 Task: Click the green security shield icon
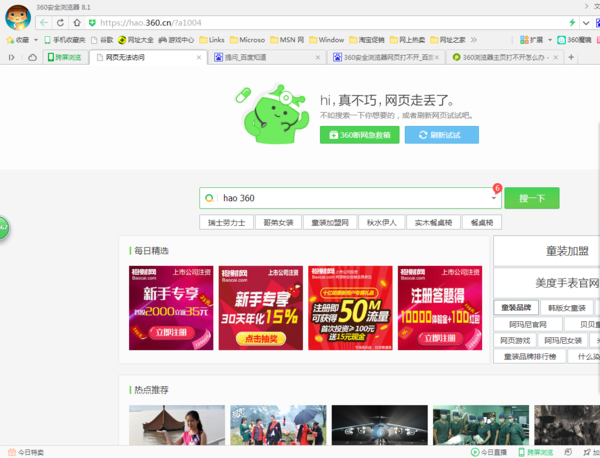(92, 23)
